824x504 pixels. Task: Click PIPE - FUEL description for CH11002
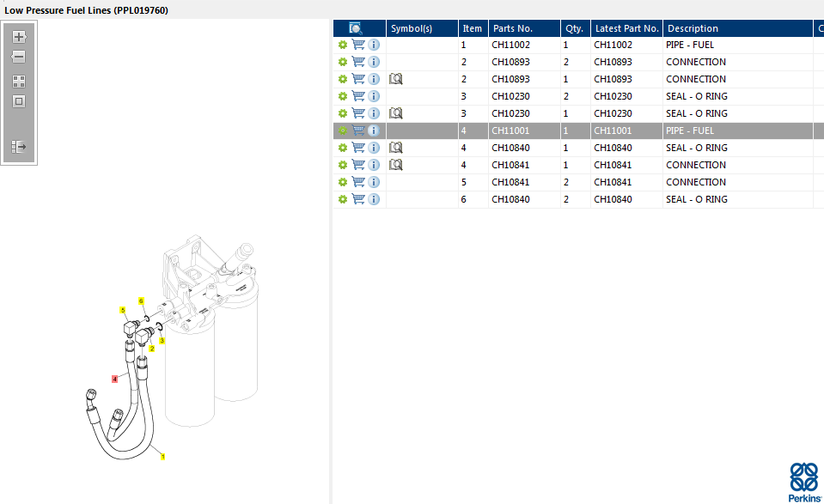click(x=690, y=45)
